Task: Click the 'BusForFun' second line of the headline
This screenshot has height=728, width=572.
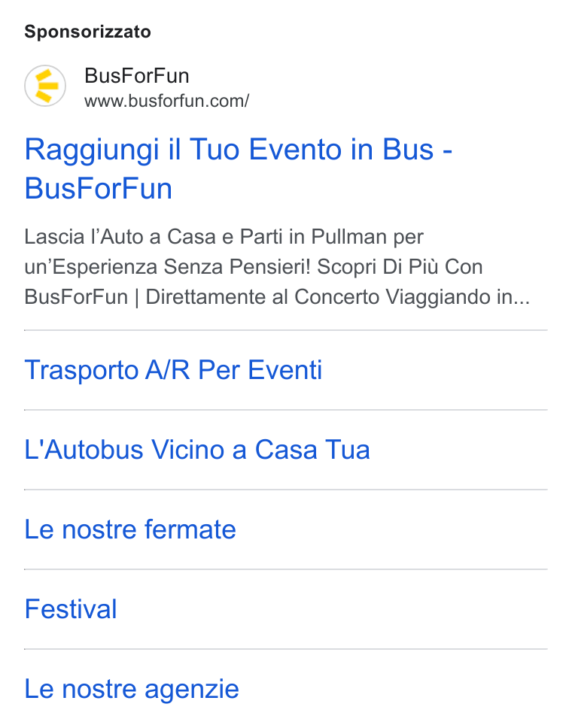Action: pos(99,189)
